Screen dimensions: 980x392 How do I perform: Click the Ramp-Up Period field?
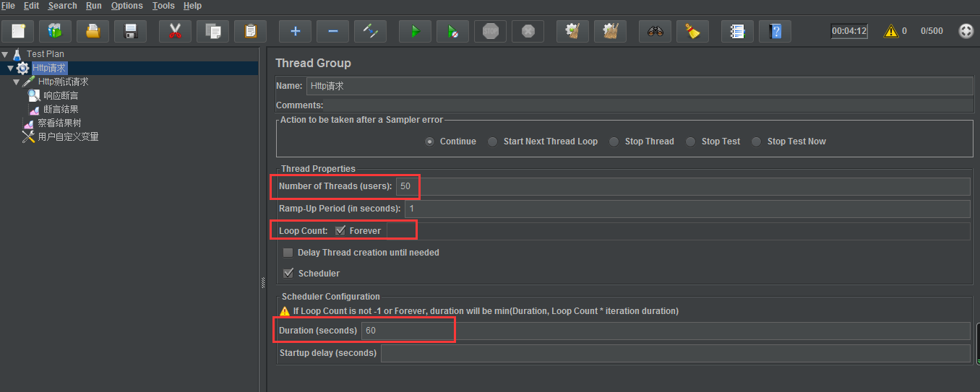[x=687, y=209]
